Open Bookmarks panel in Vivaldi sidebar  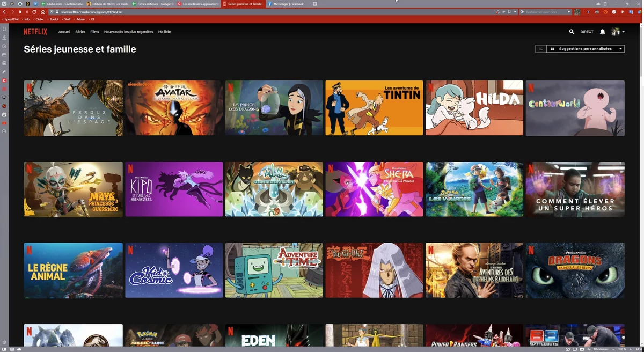(4, 29)
